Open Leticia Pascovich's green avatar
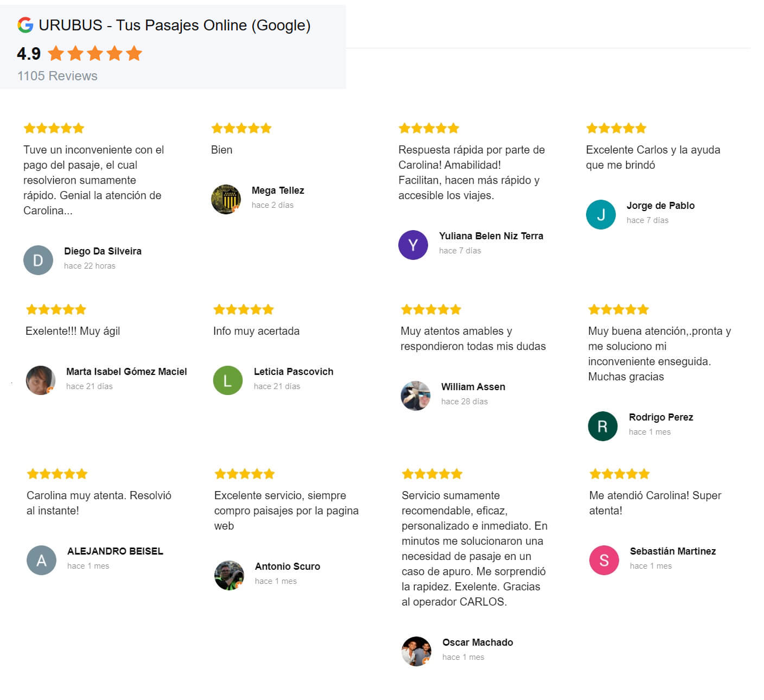This screenshot has height=700, width=764. pyautogui.click(x=227, y=380)
